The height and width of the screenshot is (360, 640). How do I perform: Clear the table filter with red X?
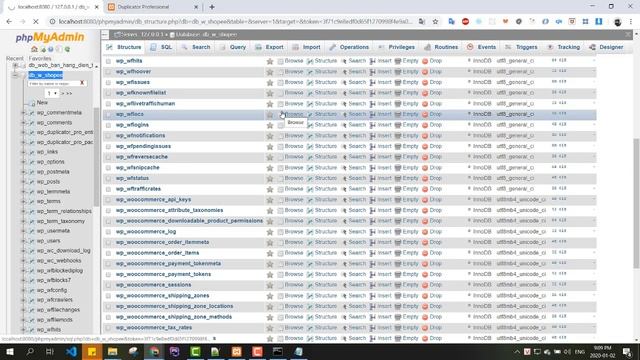pos(82,83)
